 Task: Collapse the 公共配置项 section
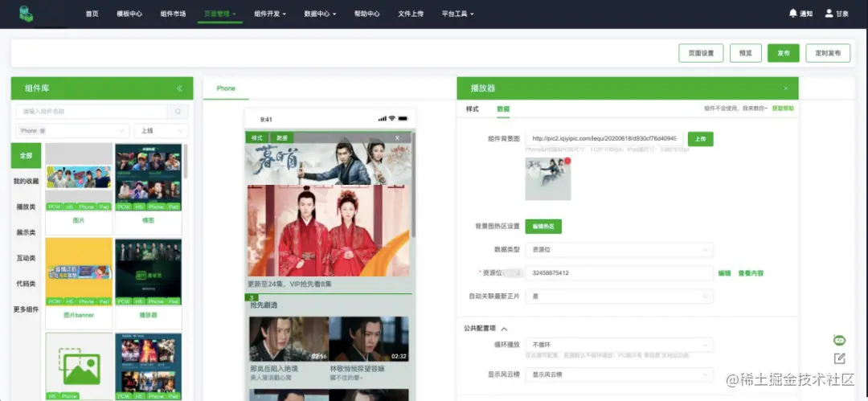click(x=504, y=329)
